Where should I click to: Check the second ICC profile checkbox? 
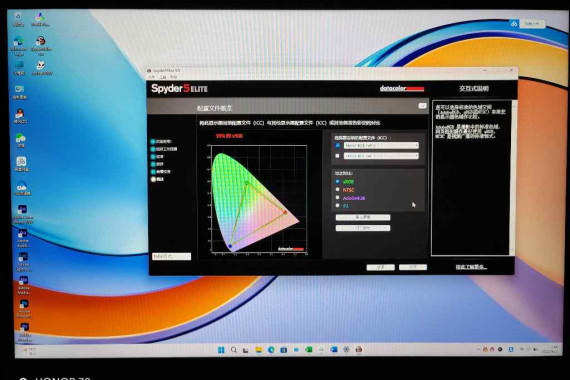pyautogui.click(x=337, y=156)
